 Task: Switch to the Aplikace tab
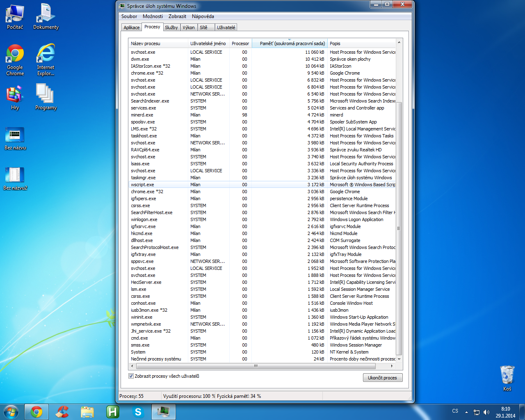point(132,27)
